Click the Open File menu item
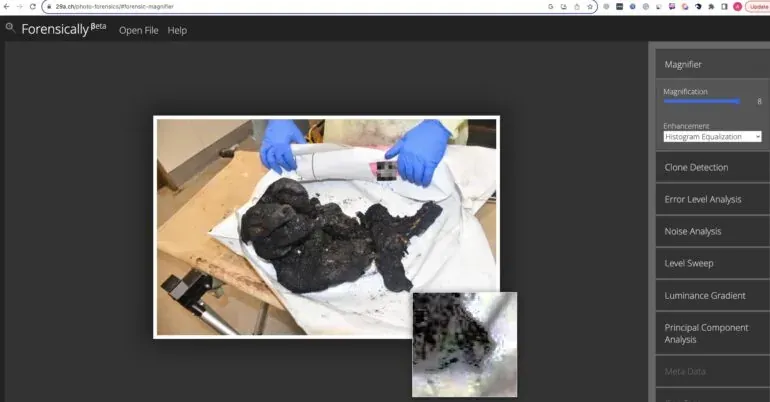Image resolution: width=770 pixels, height=402 pixels. click(x=138, y=30)
